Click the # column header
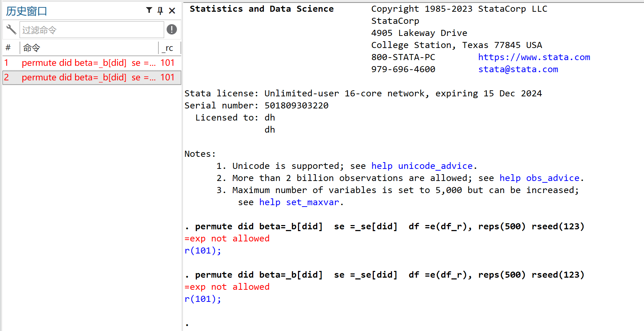Viewport: 644px width, 331px height. click(x=8, y=48)
